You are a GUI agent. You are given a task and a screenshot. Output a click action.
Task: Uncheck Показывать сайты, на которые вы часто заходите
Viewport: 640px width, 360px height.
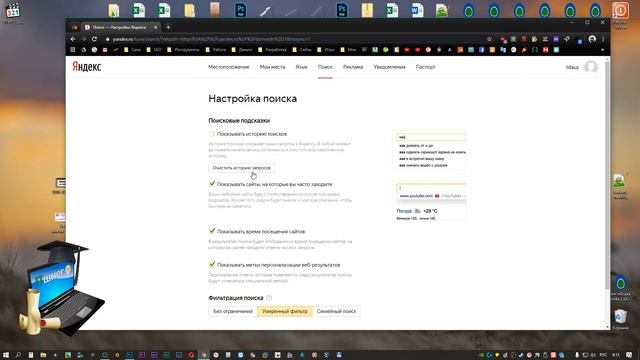(x=212, y=184)
